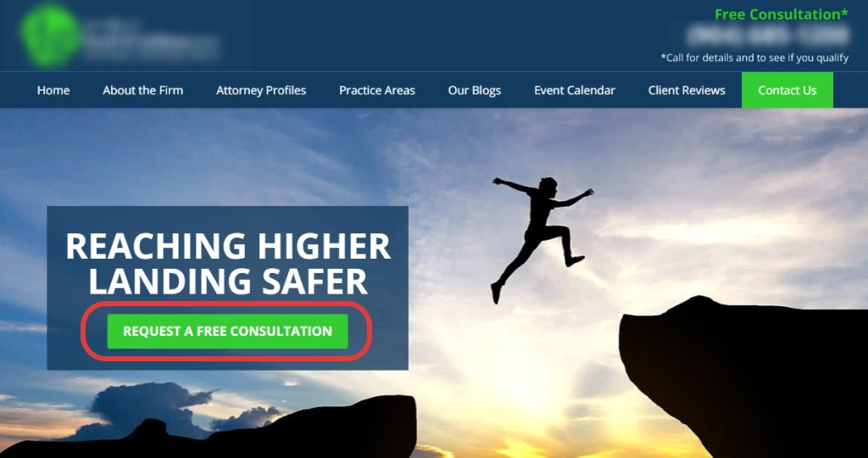Screen dimensions: 868x458
Task: Click Request a Free Consultation button
Action: [x=227, y=331]
